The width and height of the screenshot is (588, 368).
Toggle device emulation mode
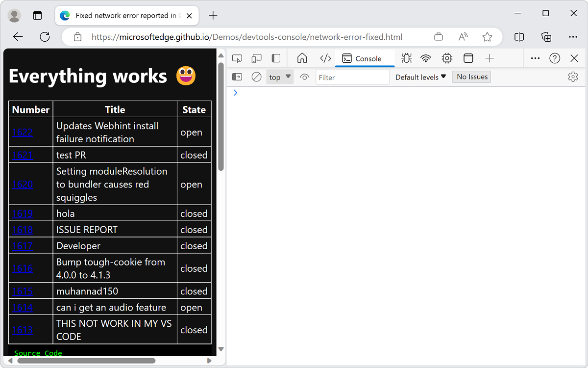click(x=256, y=58)
